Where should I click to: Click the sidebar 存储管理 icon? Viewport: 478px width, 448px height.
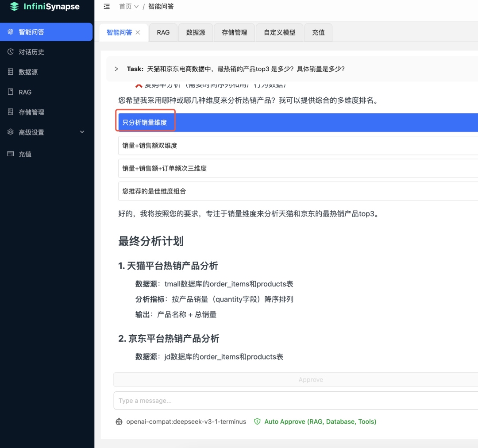click(x=10, y=112)
